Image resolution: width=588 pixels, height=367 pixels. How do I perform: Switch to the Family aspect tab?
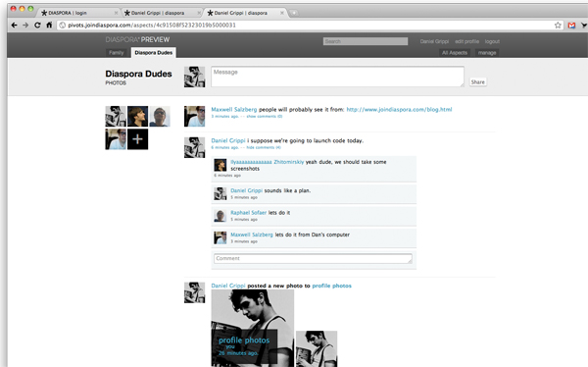pos(117,53)
